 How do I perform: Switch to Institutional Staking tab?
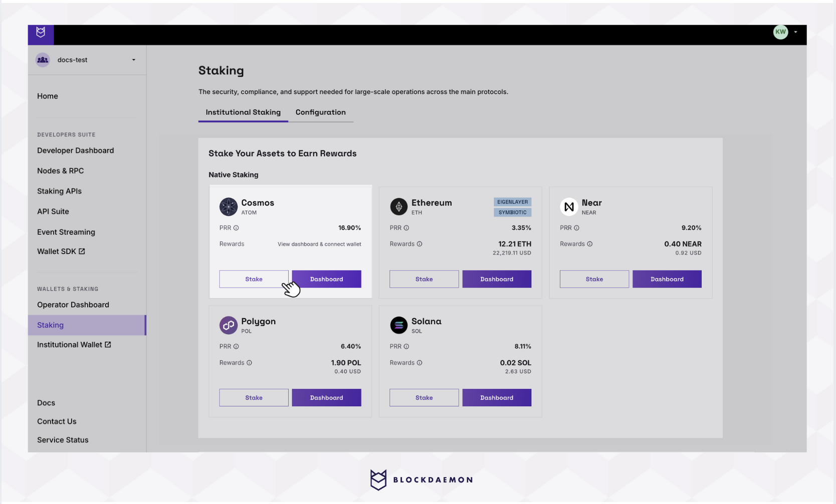click(x=243, y=112)
